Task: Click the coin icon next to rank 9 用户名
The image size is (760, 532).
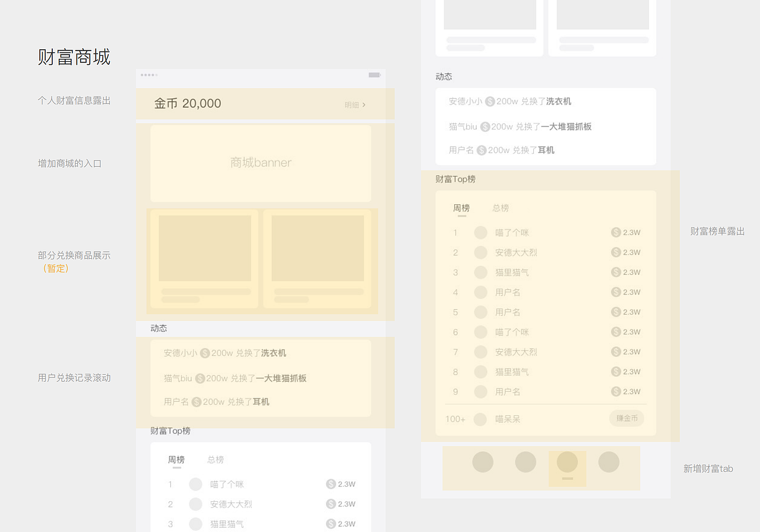Action: tap(616, 391)
